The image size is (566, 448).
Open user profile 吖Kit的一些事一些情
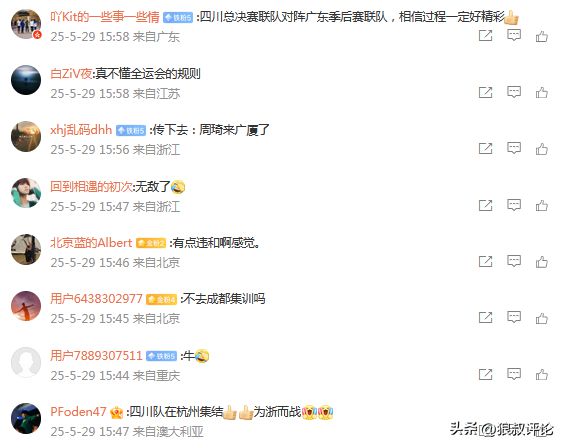point(105,17)
